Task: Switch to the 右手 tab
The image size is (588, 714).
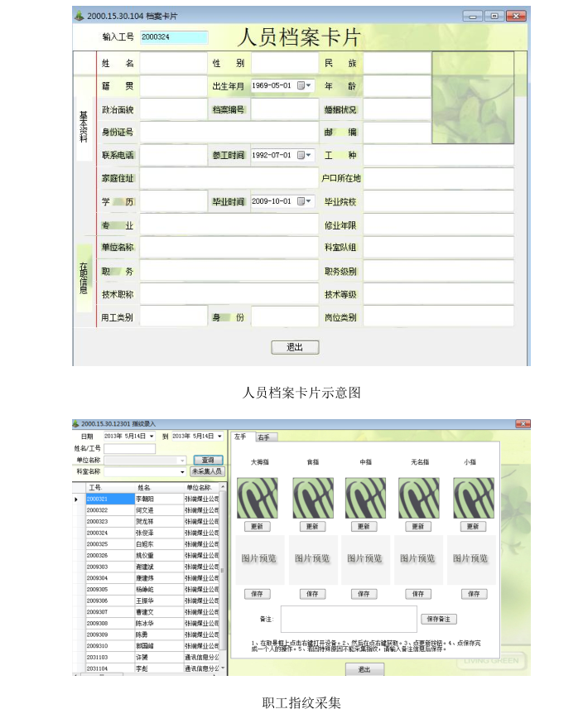Action: 266,437
